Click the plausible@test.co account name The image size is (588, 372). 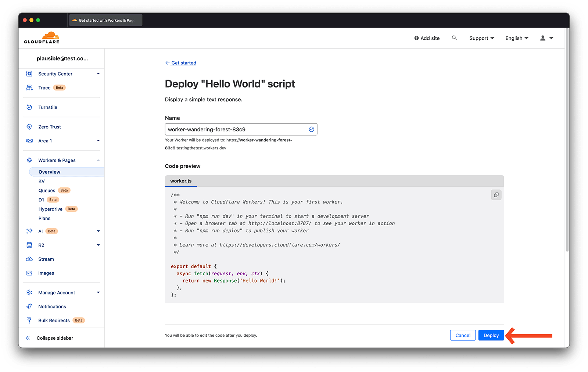[x=62, y=59]
